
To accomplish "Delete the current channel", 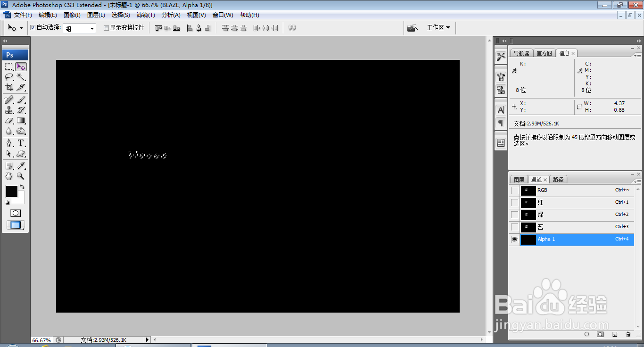I will click(628, 334).
